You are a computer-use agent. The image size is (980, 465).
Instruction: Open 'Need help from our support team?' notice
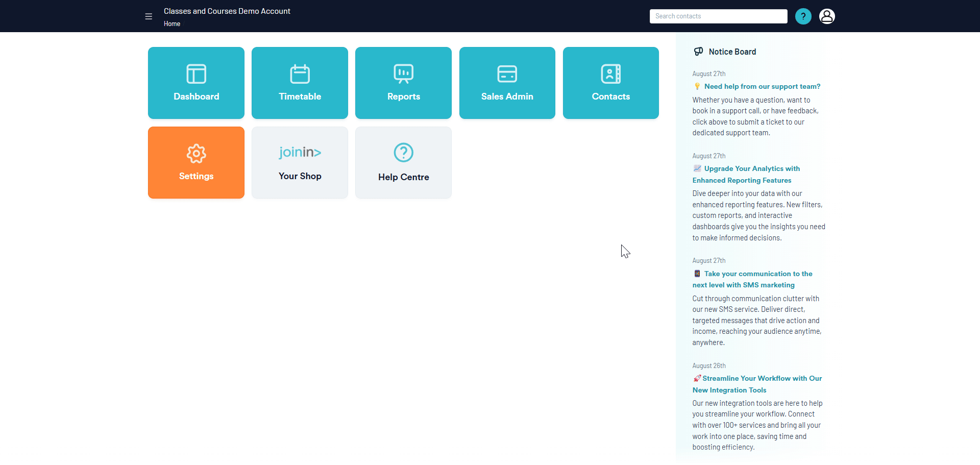coord(762,87)
